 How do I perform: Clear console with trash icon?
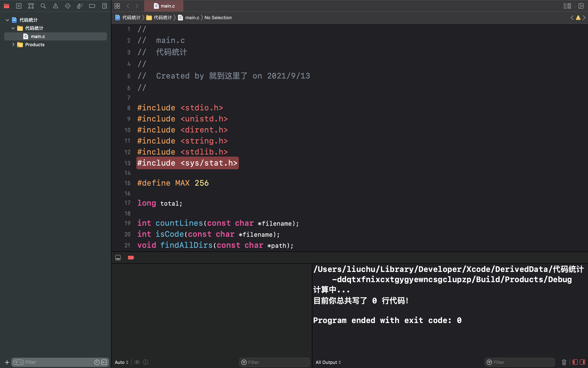tap(564, 362)
